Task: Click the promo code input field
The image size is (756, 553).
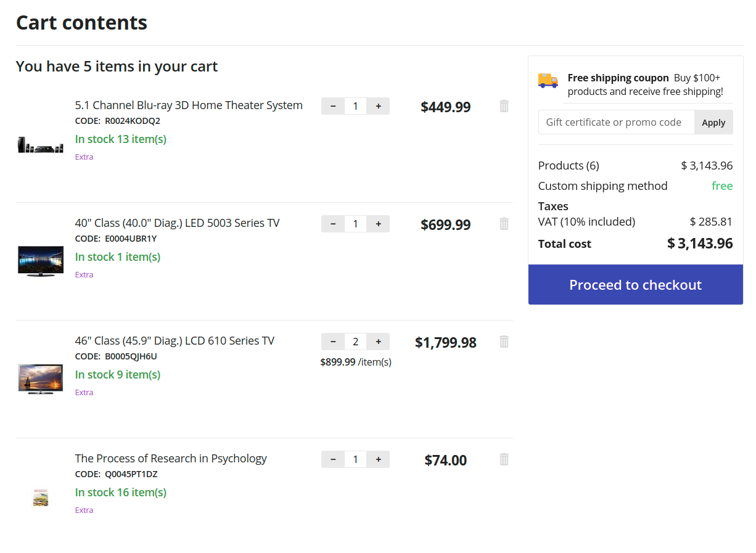Action: pos(616,122)
